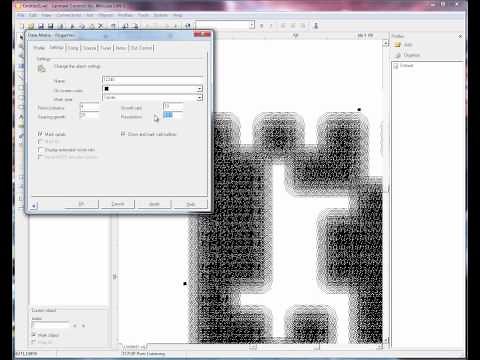The width and height of the screenshot is (480, 360).
Task: Click the Cancel button in the dialog
Action: (118, 204)
